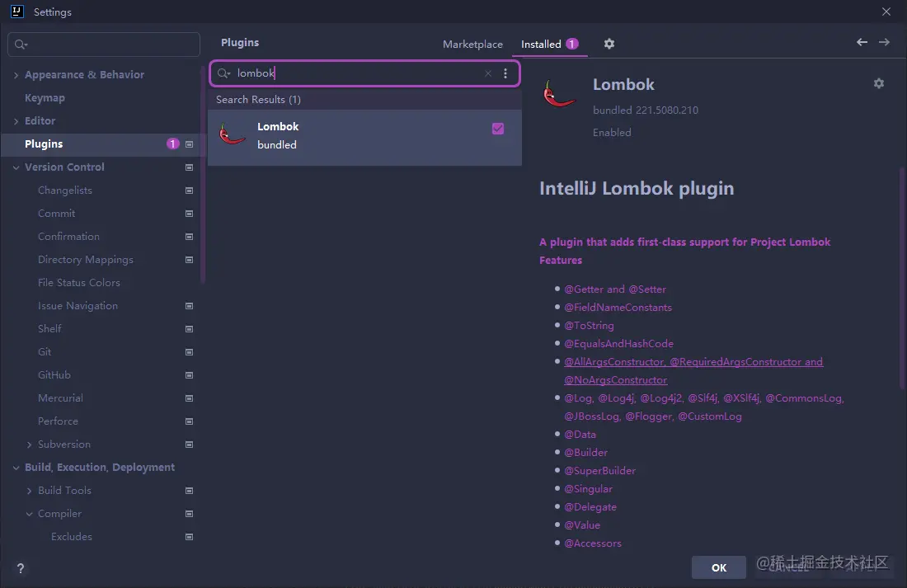Screen dimensions: 907x588
Task: Switch to the Marketplace tab
Action: click(x=472, y=44)
